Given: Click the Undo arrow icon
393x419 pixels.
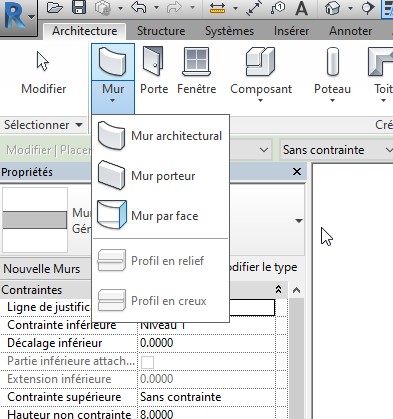Looking at the screenshot, I should tap(139, 8).
